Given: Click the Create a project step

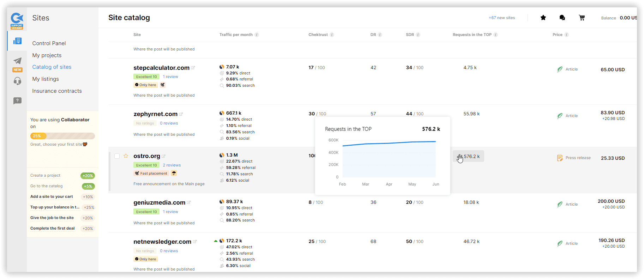Looking at the screenshot, I should pyautogui.click(x=45, y=176).
